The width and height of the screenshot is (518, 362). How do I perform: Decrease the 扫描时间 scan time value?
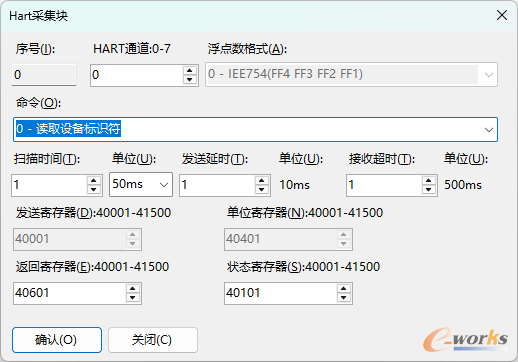94,190
